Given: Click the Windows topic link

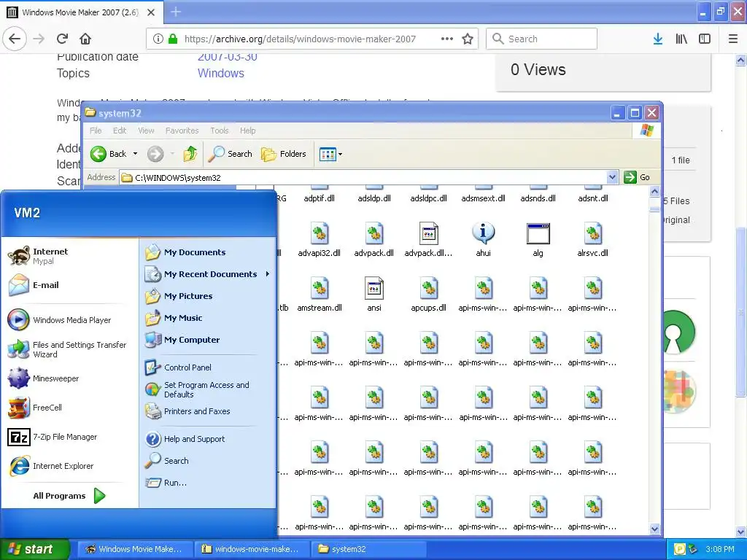Looking at the screenshot, I should tap(220, 74).
